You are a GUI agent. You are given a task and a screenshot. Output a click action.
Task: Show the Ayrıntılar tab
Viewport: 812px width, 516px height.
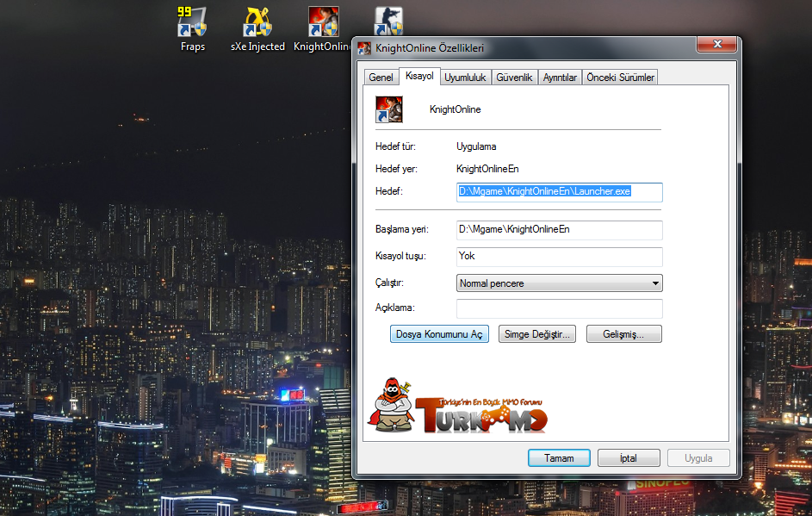(560, 78)
